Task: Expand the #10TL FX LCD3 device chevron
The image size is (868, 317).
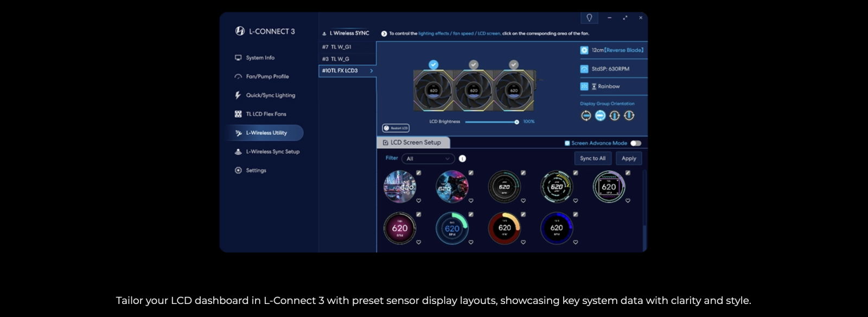Action: (372, 71)
